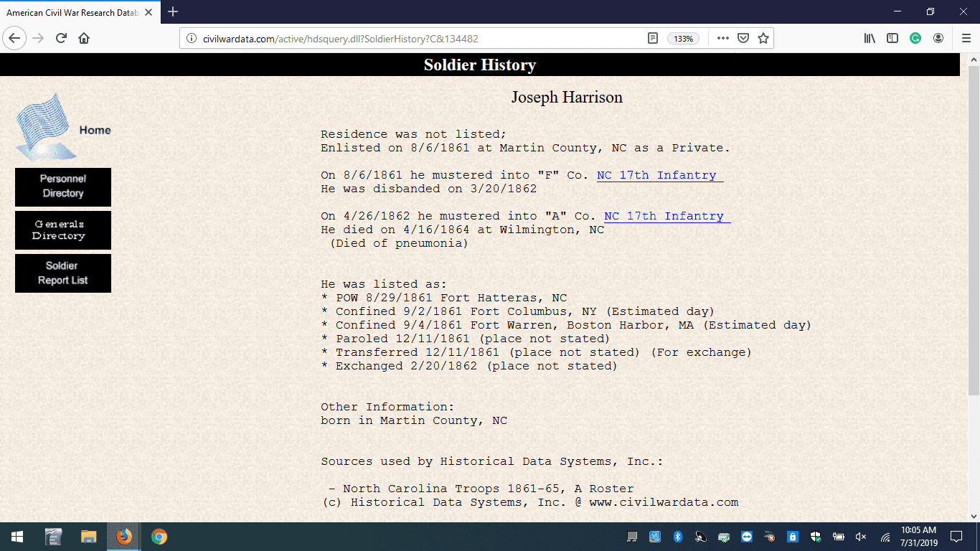Bookmark this page with star icon
This screenshot has height=551, width=980.
(x=763, y=39)
